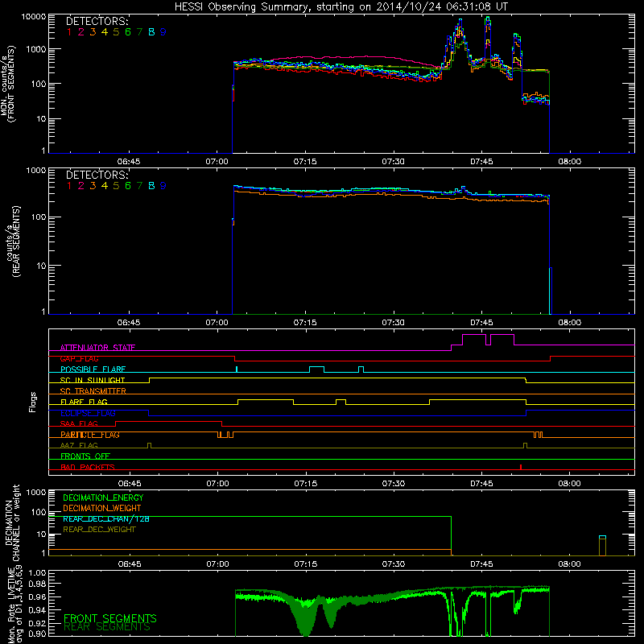This screenshot has width=644, height=644.
Task: Select red detector 1 in front segments legend
Action: pyautogui.click(x=69, y=32)
